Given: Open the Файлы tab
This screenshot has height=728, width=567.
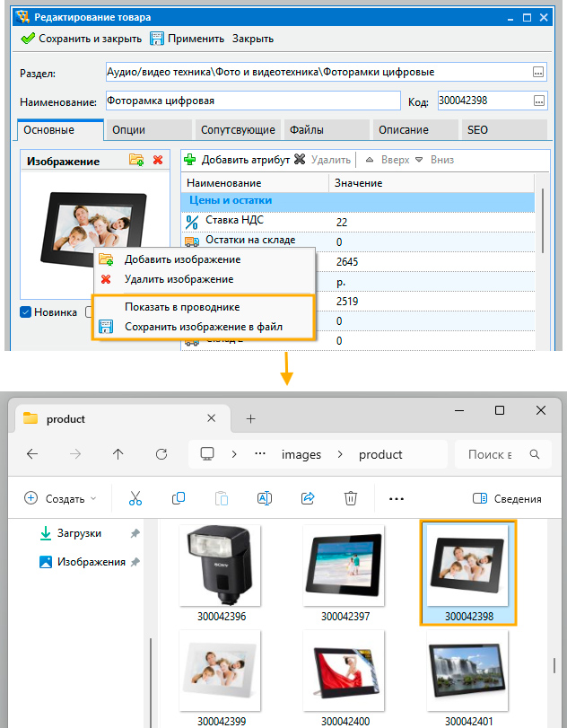Looking at the screenshot, I should coord(327,130).
